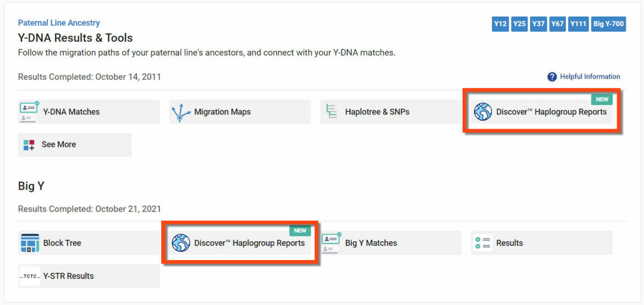Viewport: 644px width, 305px height.
Task: Open Big Y Matches
Action: point(391,243)
